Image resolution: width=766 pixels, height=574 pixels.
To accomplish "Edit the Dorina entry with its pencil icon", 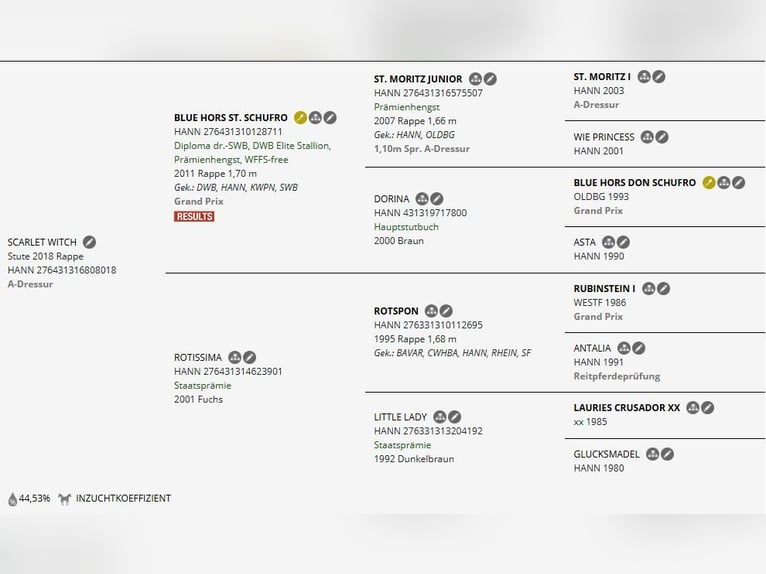I will pyautogui.click(x=437, y=199).
